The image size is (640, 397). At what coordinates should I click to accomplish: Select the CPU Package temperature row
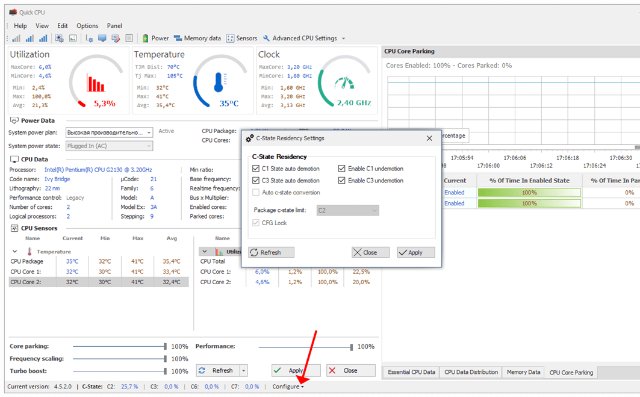(99, 261)
